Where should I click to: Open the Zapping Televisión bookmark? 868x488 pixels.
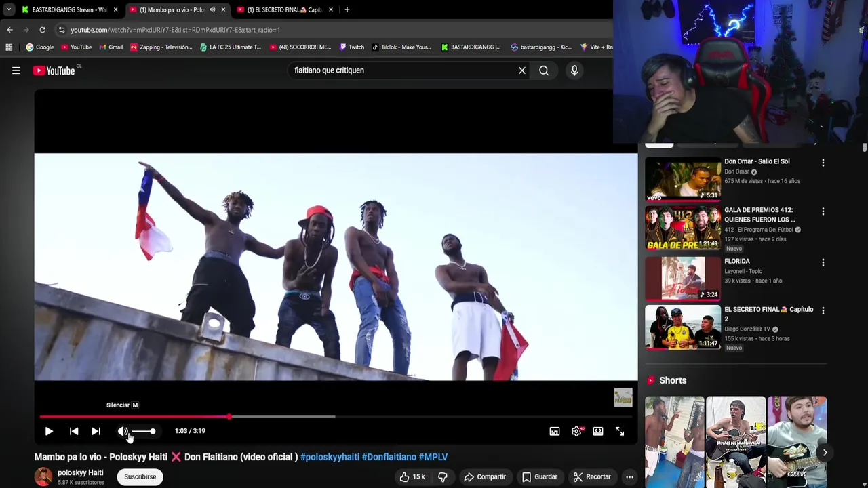click(x=161, y=47)
